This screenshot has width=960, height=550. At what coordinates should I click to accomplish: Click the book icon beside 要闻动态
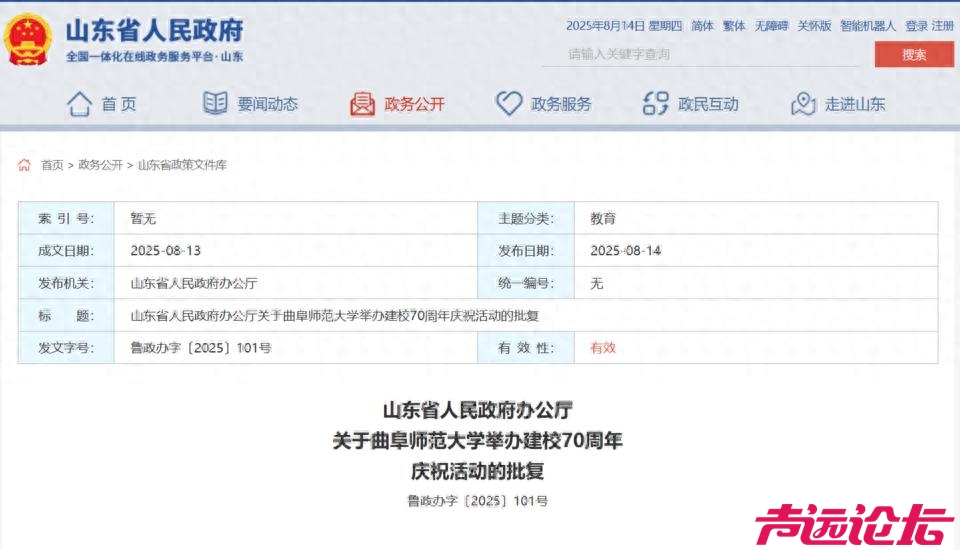point(215,103)
